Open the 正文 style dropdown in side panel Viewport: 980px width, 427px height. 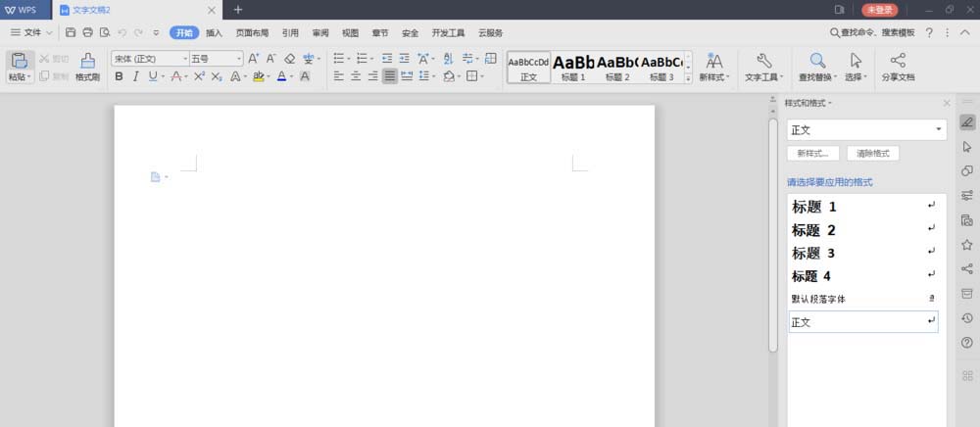tap(867, 130)
